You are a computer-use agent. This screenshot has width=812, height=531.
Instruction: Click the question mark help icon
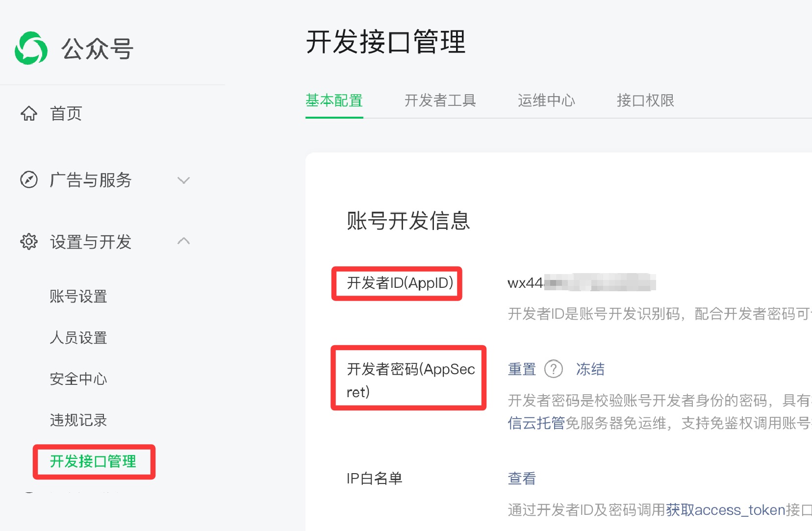pos(554,369)
